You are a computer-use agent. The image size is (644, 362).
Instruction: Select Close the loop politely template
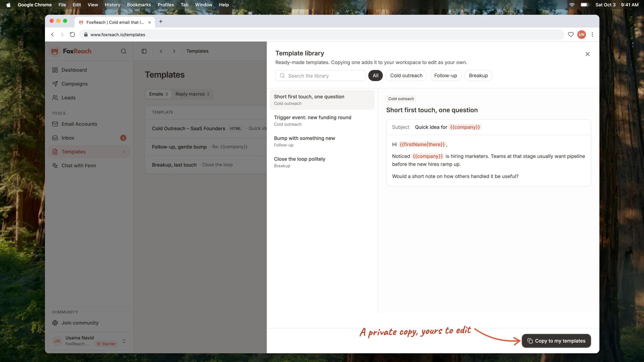322,162
